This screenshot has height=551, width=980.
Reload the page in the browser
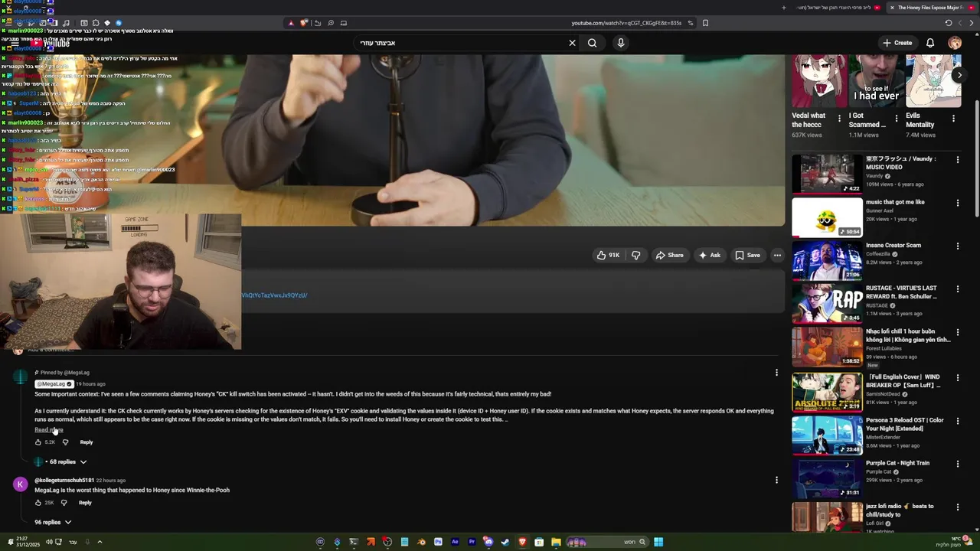point(949,23)
